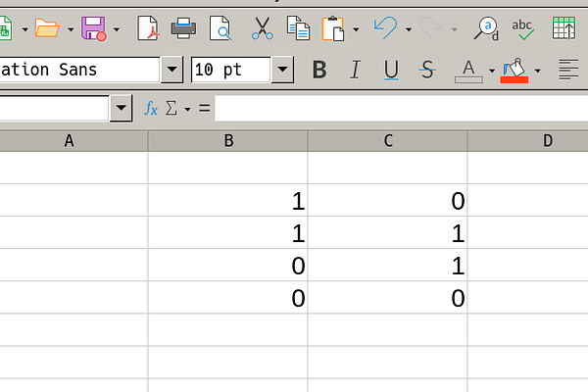Click the Insert Rows table icon
Screen dimensions: 588x392
click(564, 28)
